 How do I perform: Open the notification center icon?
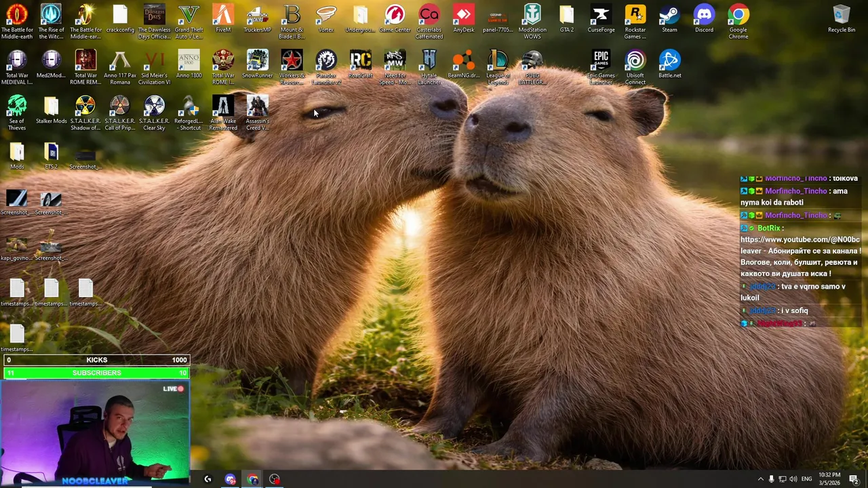coord(854,479)
